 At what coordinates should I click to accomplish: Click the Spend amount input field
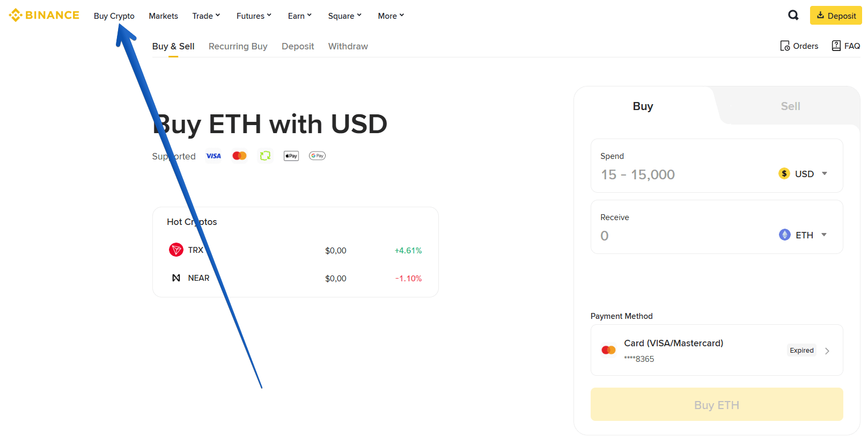[x=671, y=174]
